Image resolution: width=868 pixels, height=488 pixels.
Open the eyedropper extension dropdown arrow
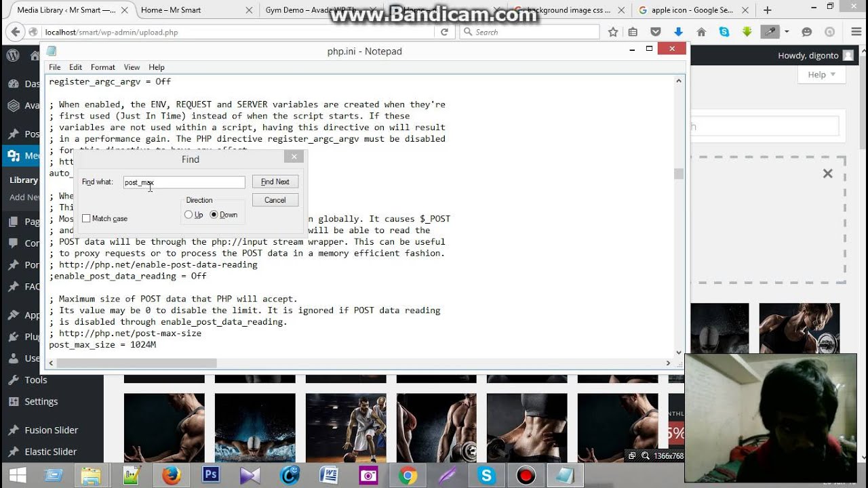787,32
